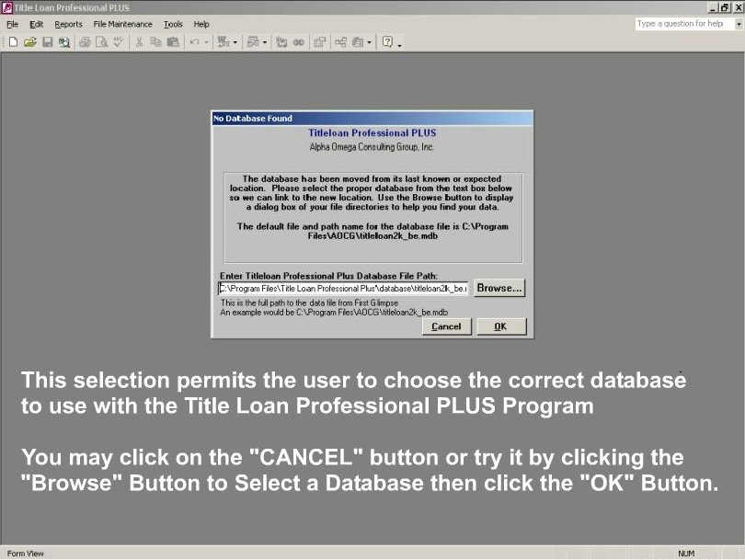Click the Print icon in toolbar
This screenshot has width=745, height=560.
(85, 42)
